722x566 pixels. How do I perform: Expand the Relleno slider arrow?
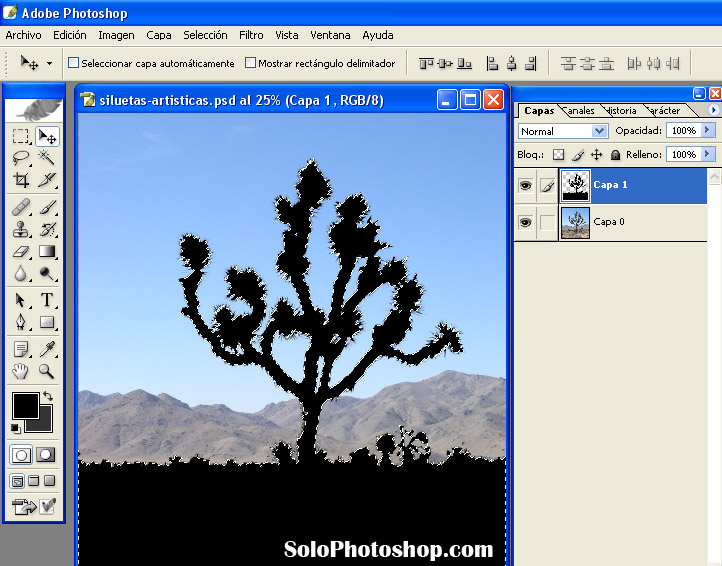(x=708, y=155)
